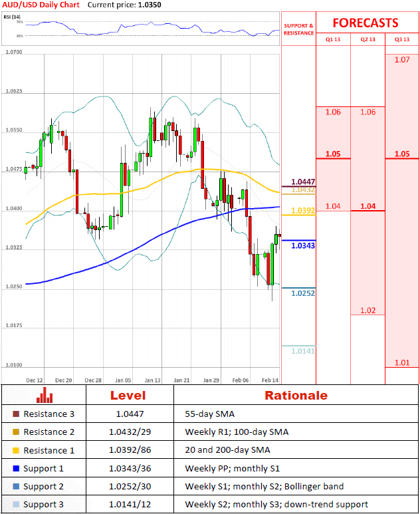Click the '1.0432/29' level cell
Viewport: 420px width, 514px height.
tap(130, 432)
